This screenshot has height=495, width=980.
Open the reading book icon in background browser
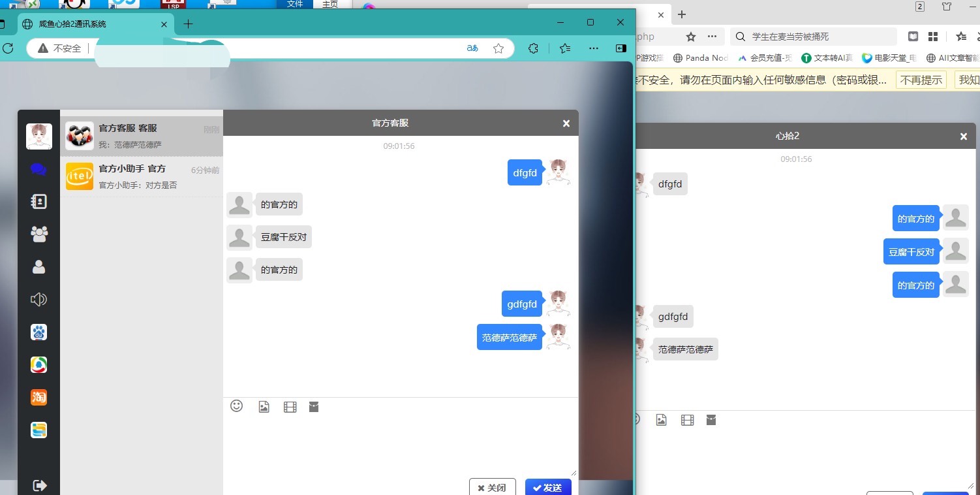(x=913, y=37)
